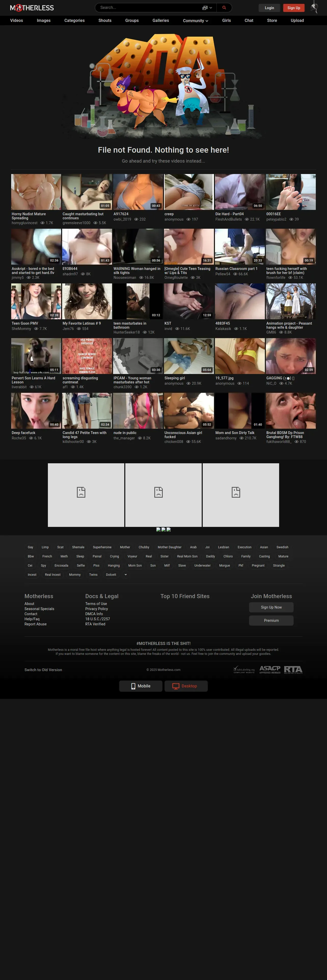Open the Store menu item

pos(272,21)
